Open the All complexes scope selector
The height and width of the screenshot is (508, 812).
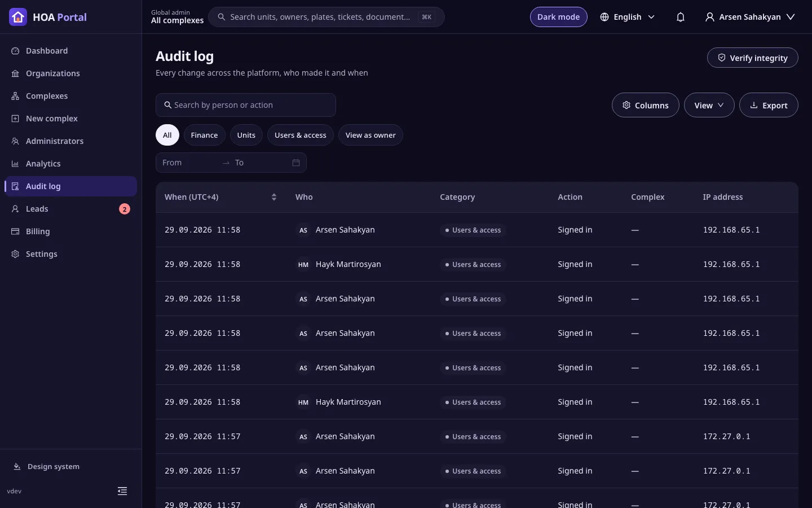click(177, 17)
